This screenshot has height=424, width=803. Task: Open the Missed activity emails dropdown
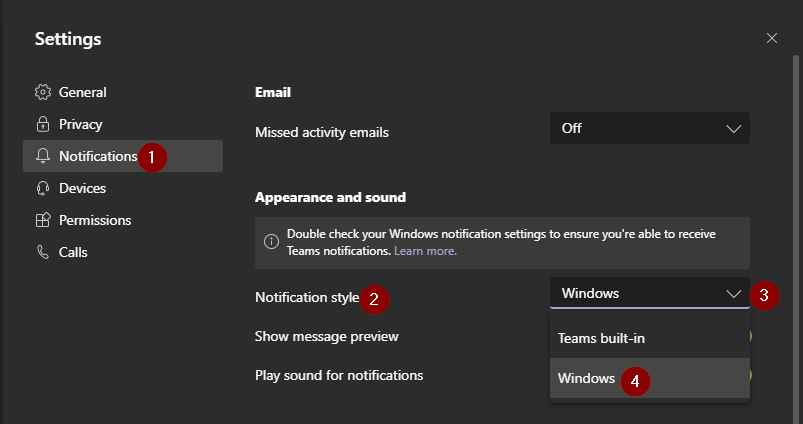pos(649,128)
